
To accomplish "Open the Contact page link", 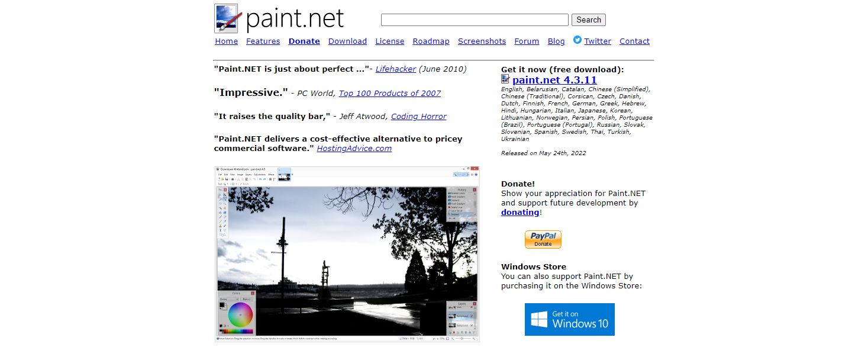I will 634,41.
